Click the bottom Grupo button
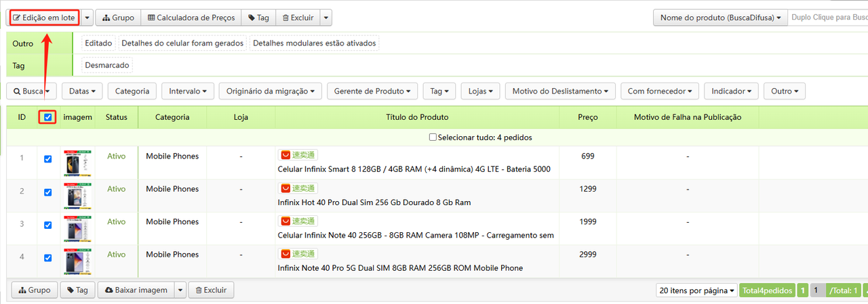Viewport: 868px width, 304px height. coord(35,290)
